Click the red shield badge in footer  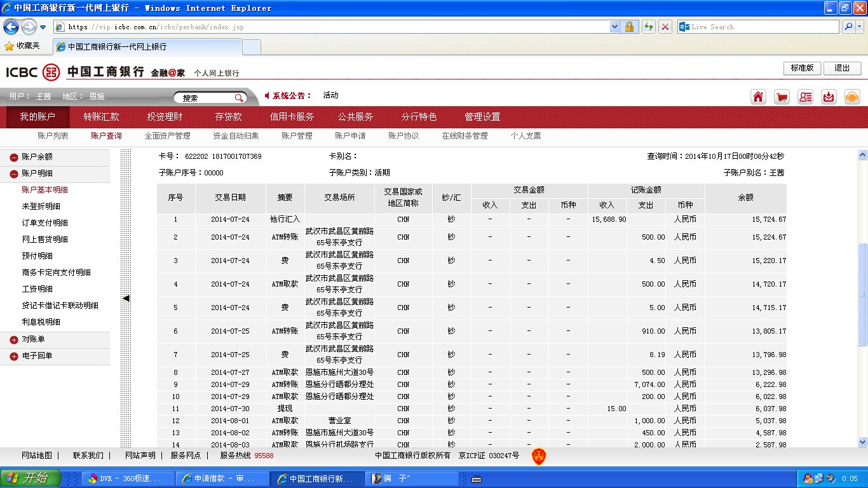pyautogui.click(x=538, y=456)
